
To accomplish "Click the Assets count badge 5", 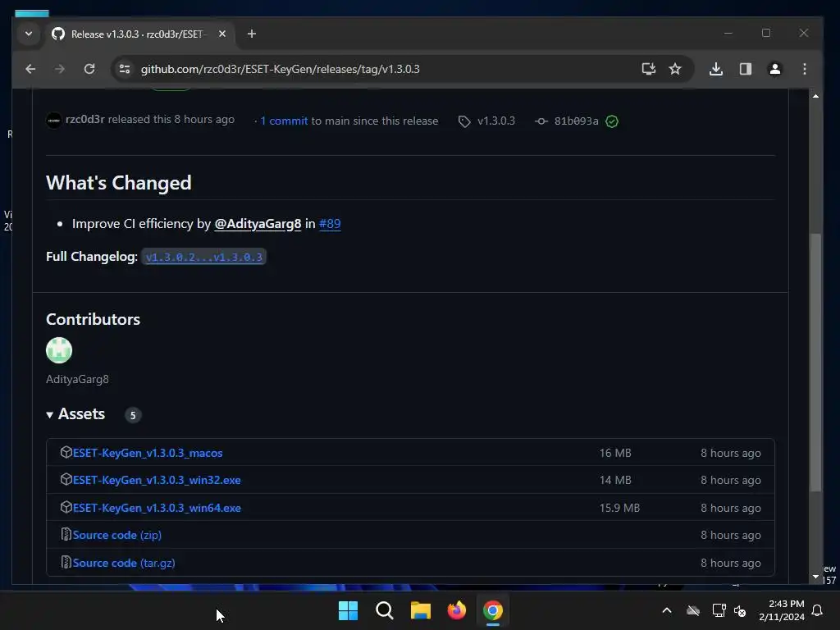I will coord(133,415).
